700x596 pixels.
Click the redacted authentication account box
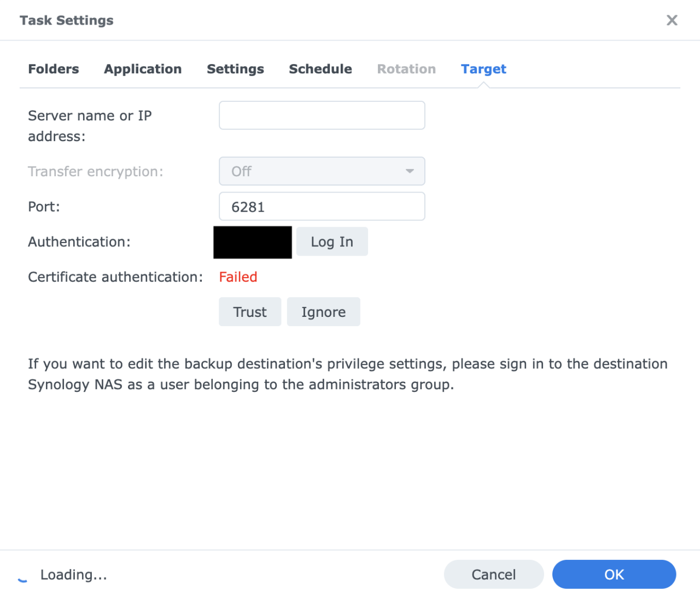pos(252,242)
